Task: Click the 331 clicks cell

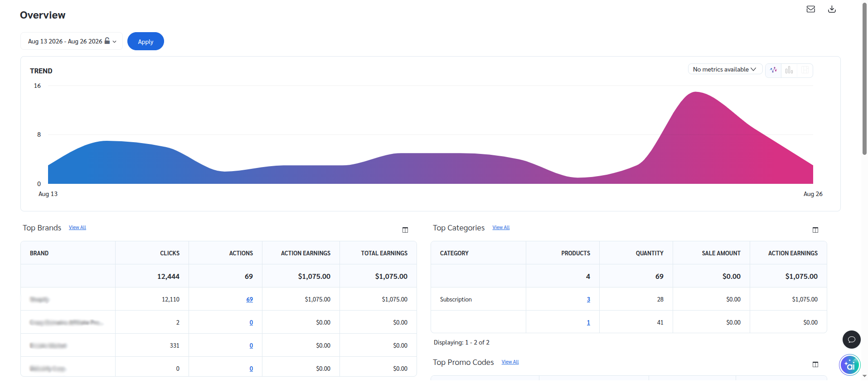Action: (175, 345)
